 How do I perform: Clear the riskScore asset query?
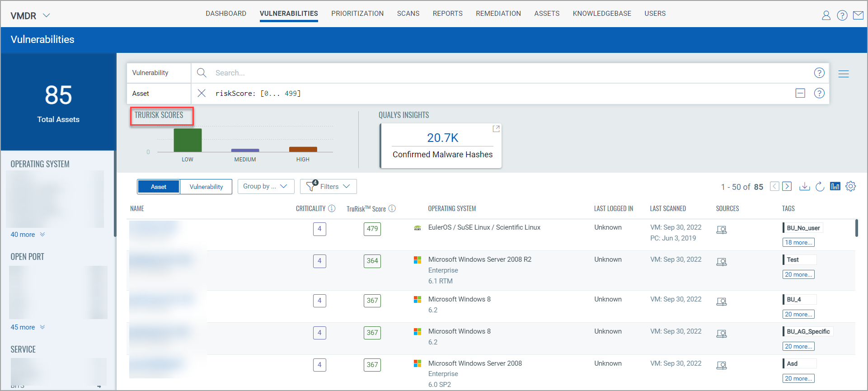coord(202,93)
